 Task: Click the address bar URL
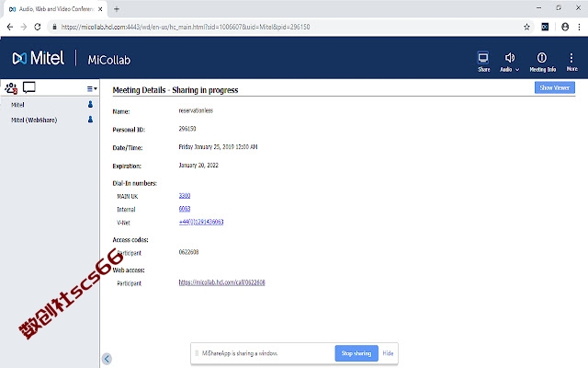[x=186, y=27]
